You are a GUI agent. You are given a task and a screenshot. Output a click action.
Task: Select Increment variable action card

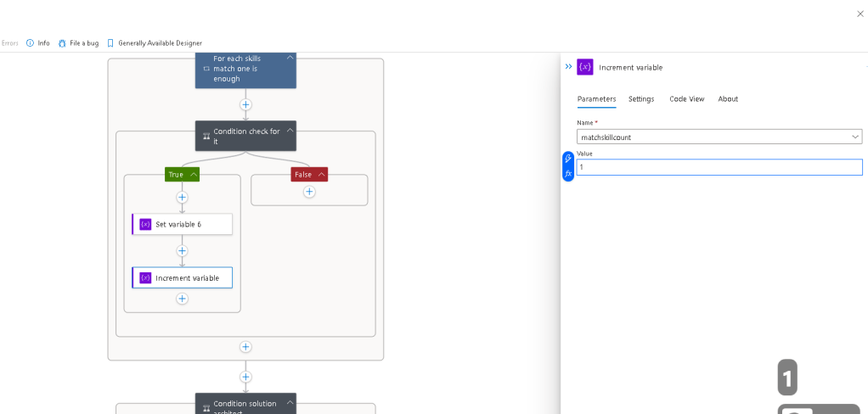coord(182,278)
